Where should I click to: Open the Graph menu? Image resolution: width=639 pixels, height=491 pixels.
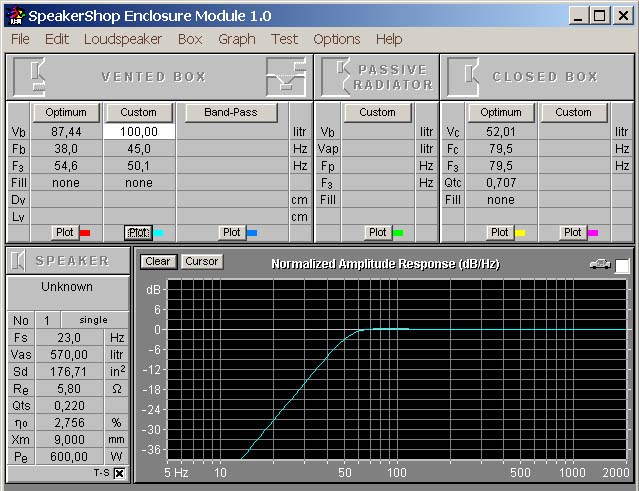(x=237, y=39)
